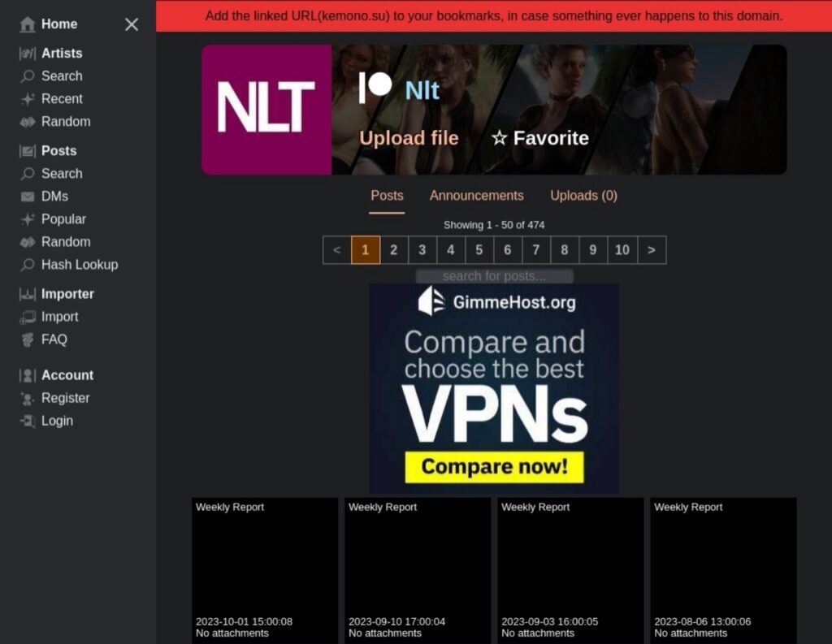The height and width of the screenshot is (644, 832).
Task: Open Weekly Report post dated 2023-09-10
Action: (x=418, y=570)
